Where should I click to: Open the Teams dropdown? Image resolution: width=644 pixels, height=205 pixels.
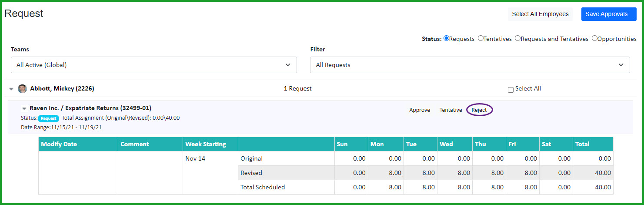(154, 65)
